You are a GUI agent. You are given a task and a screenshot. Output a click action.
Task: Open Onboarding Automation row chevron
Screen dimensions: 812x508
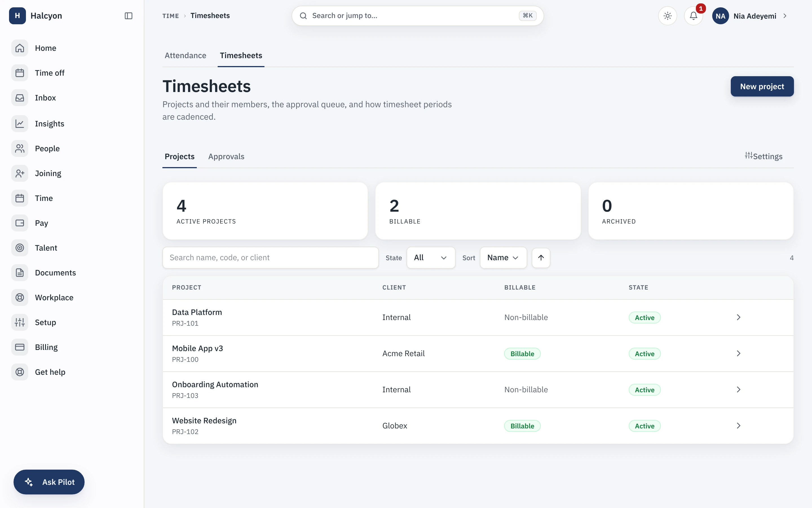[738, 390]
